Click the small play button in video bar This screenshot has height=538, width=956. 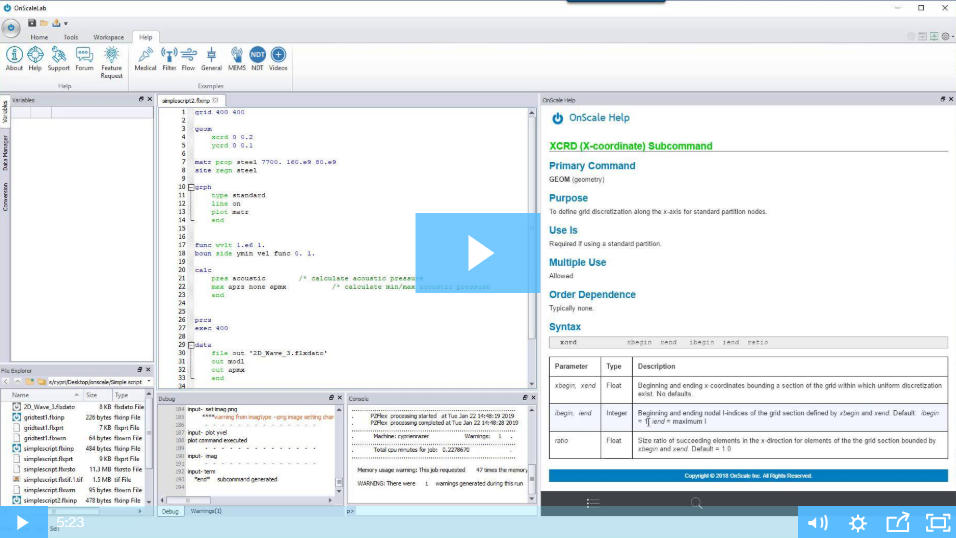click(23, 523)
